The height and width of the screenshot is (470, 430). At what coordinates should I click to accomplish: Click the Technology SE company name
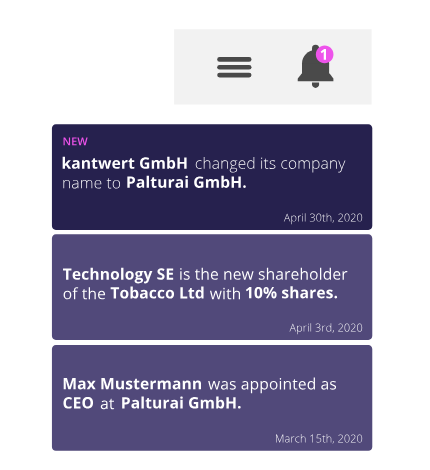tap(118, 274)
